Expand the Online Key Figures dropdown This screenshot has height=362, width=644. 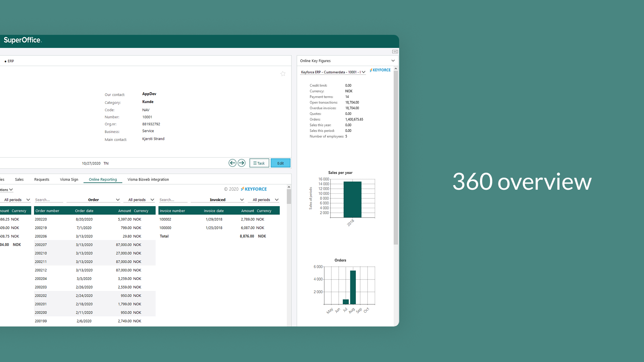(x=393, y=61)
